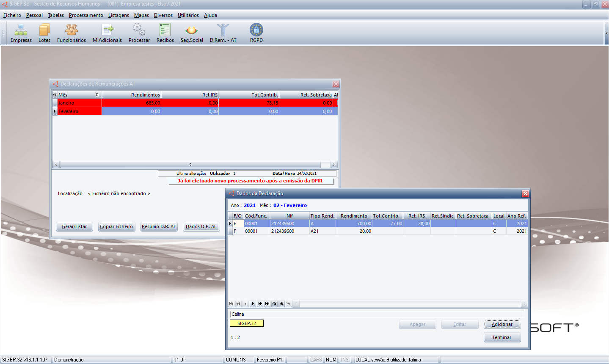609x364 pixels.
Task: Open the Utilitários menu
Action: click(x=188, y=15)
